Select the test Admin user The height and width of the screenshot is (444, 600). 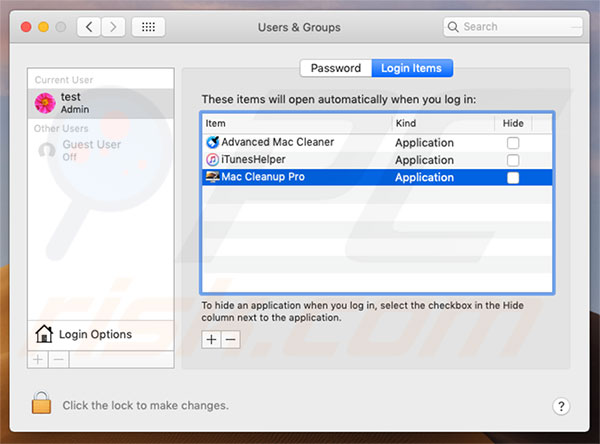pyautogui.click(x=101, y=103)
